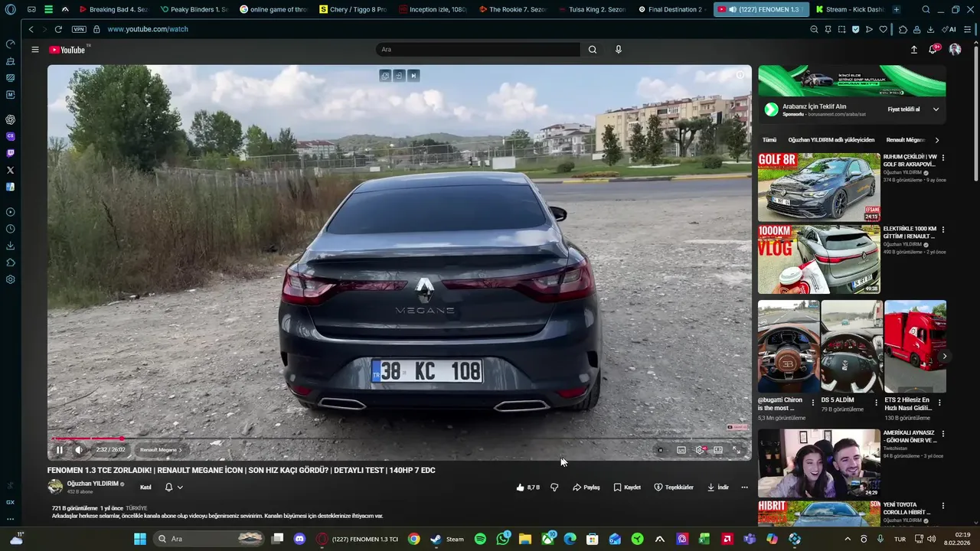Show next Shorts with right arrow
Screen dimensions: 980x551
(x=944, y=356)
